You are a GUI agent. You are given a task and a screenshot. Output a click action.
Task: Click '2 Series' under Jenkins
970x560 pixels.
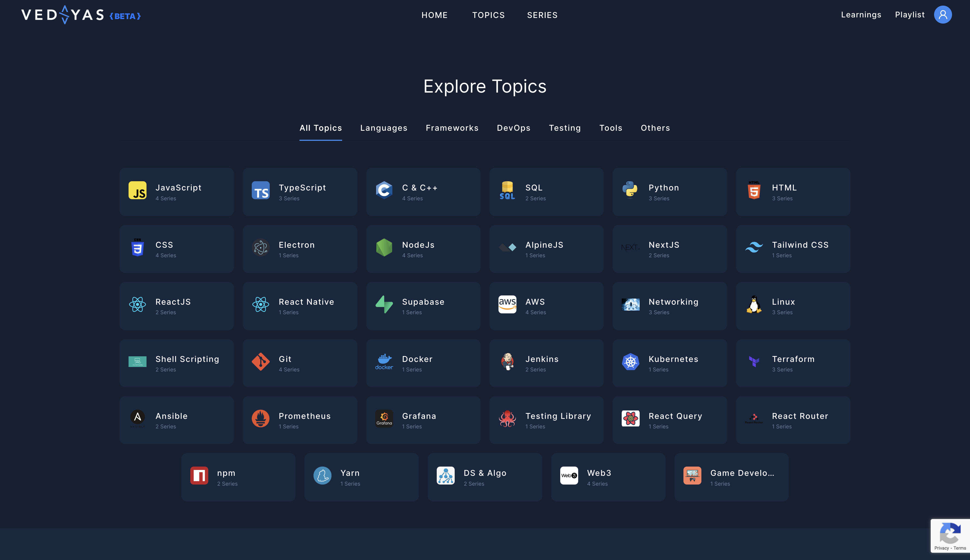click(536, 369)
